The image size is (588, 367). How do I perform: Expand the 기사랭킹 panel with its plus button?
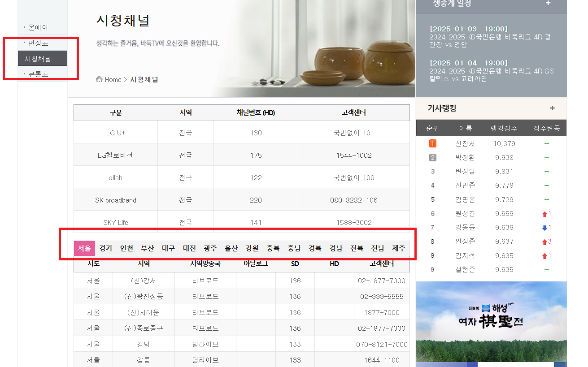553,108
